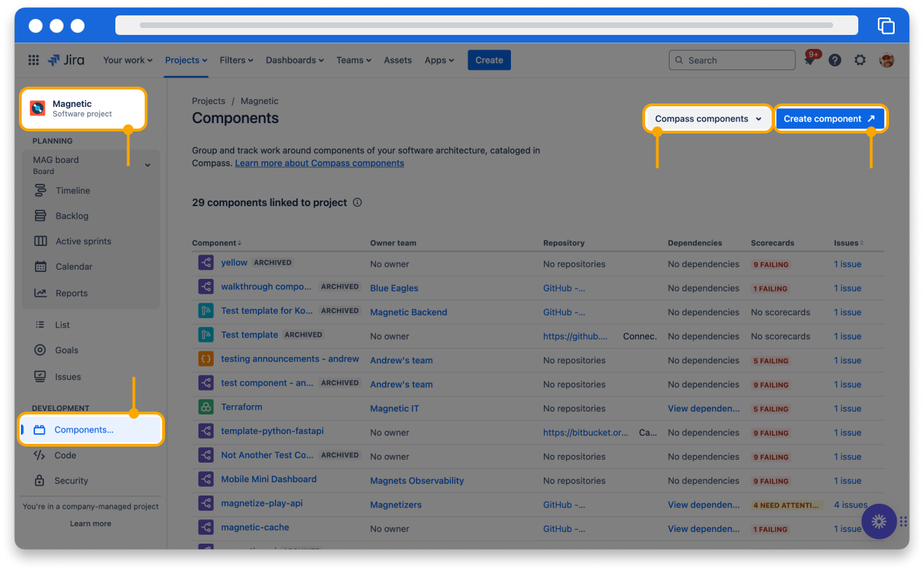
Task: Go to Timeline in the sidebar
Action: tap(73, 190)
